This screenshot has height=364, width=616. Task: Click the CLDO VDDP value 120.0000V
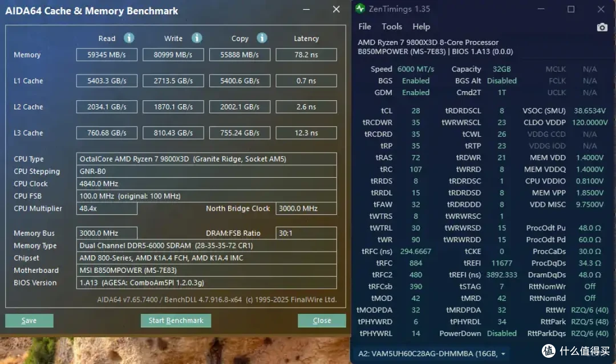coord(590,122)
